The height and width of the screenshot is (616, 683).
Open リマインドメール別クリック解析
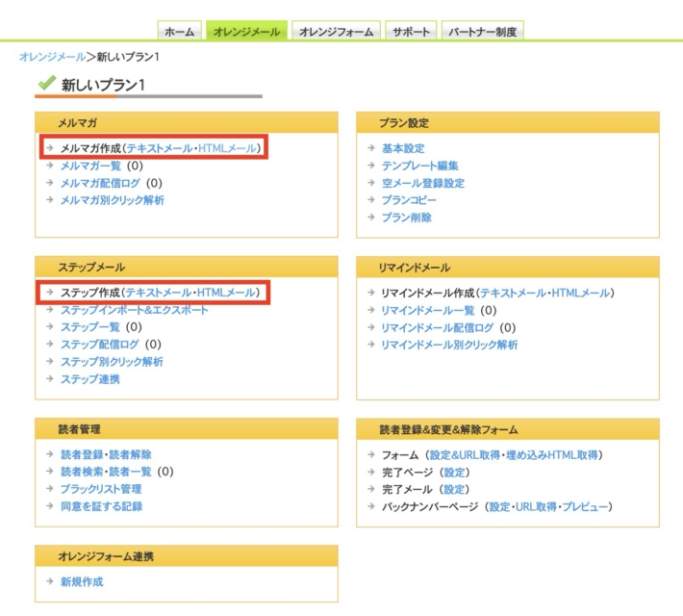point(449,345)
